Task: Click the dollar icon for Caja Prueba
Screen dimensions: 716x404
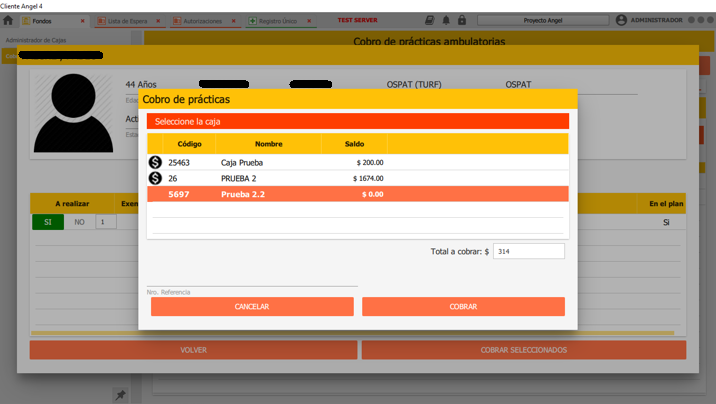Action: pos(155,162)
